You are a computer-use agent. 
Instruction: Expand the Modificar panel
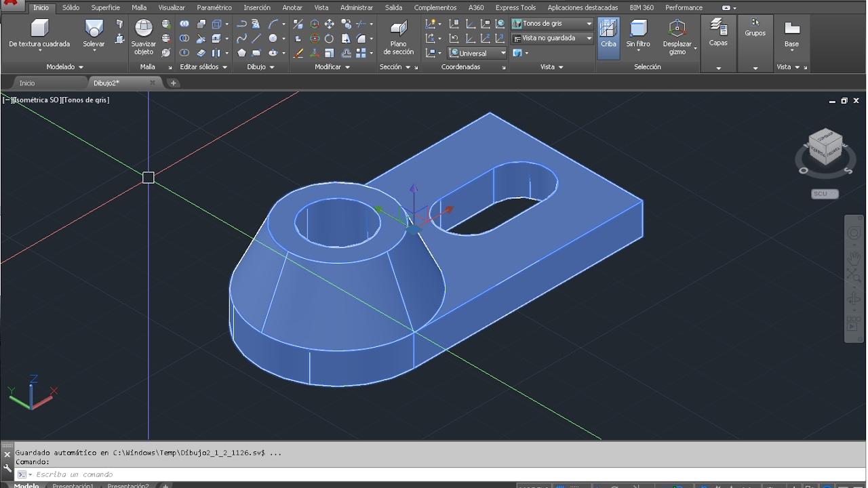point(332,67)
